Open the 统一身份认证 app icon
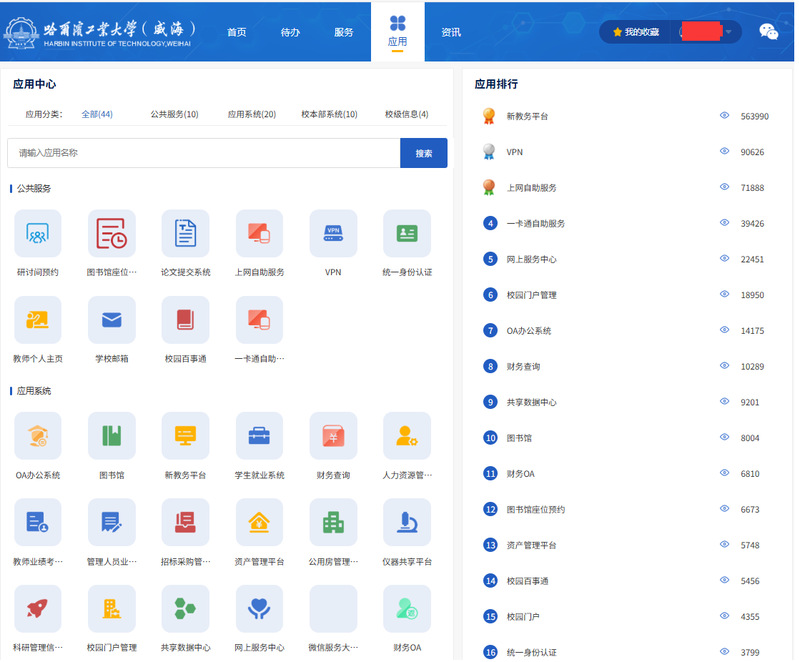 [x=407, y=234]
